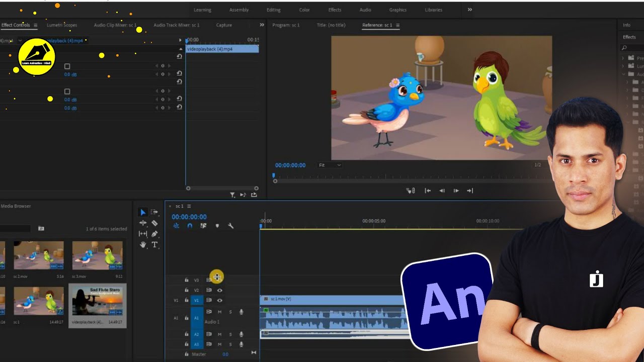Click voice-over record mic on track A2
Screen dimensions: 644x362
coord(242,334)
